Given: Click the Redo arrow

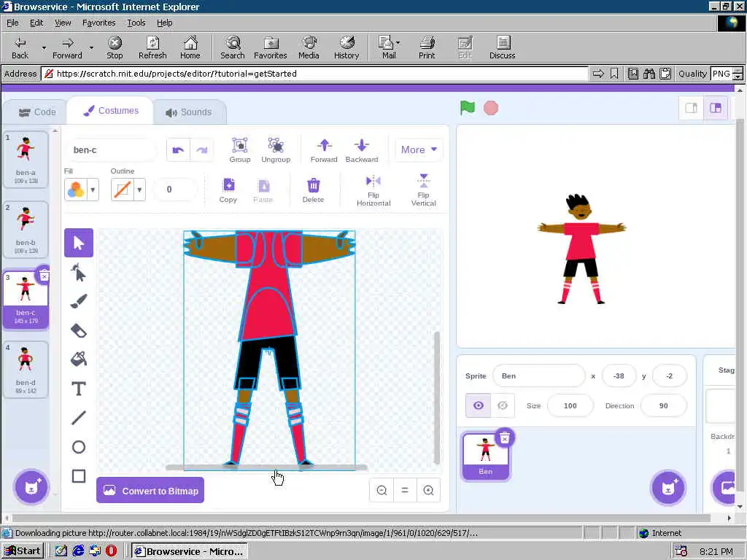Looking at the screenshot, I should pyautogui.click(x=201, y=150).
